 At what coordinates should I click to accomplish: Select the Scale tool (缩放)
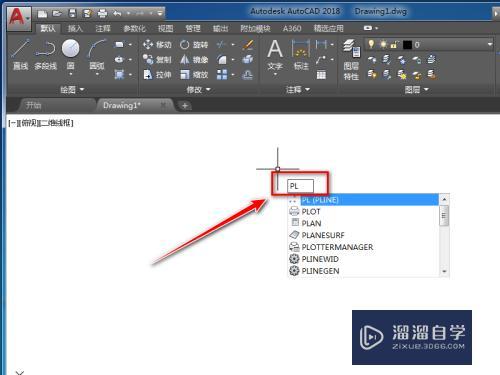point(194,74)
